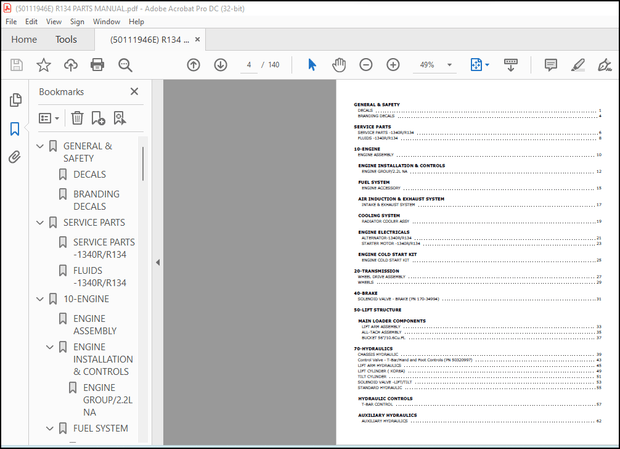620x449 pixels.
Task: Collapse ENGINE INSTALLATION & CONTROLS bookmark
Action: (49, 347)
